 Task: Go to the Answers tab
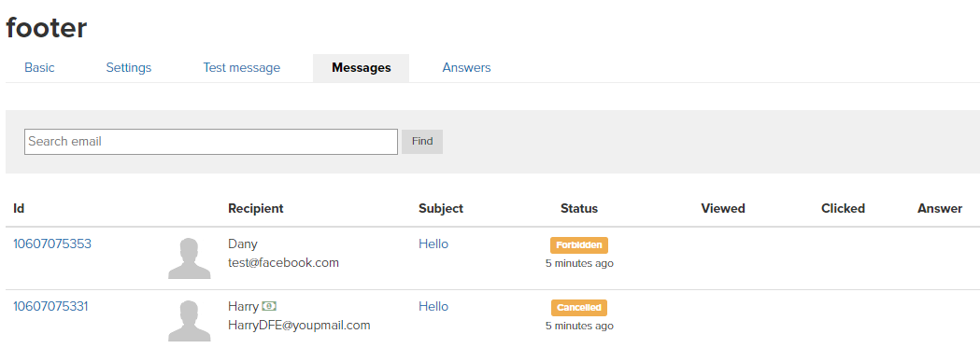(x=466, y=67)
